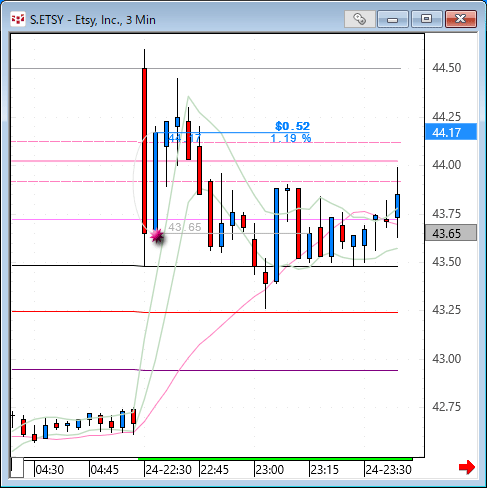Click the 23:15 time axis label
487x488 pixels.
[324, 470]
